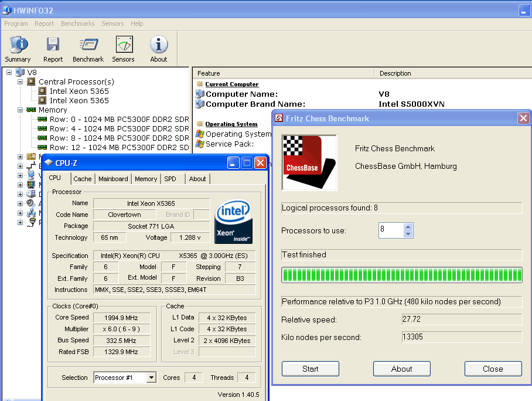Click Start in Fritz Chess Benchmark

click(310, 369)
